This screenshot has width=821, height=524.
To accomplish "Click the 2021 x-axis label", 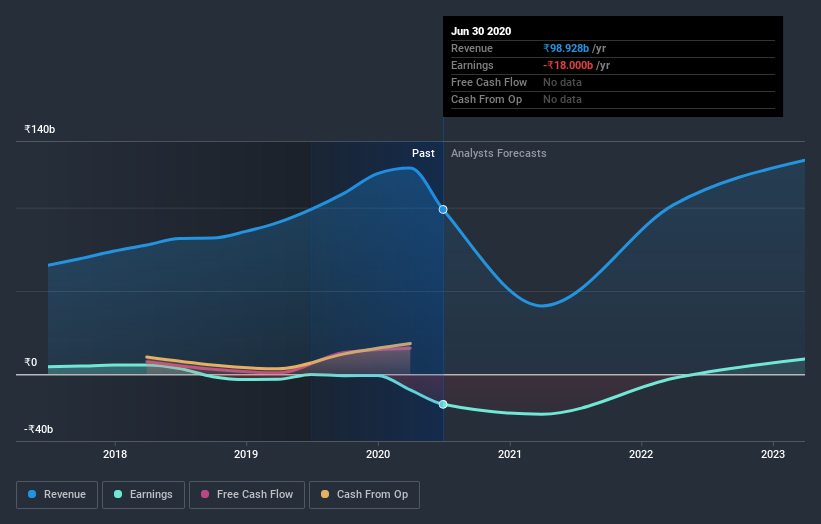I will [x=509, y=454].
